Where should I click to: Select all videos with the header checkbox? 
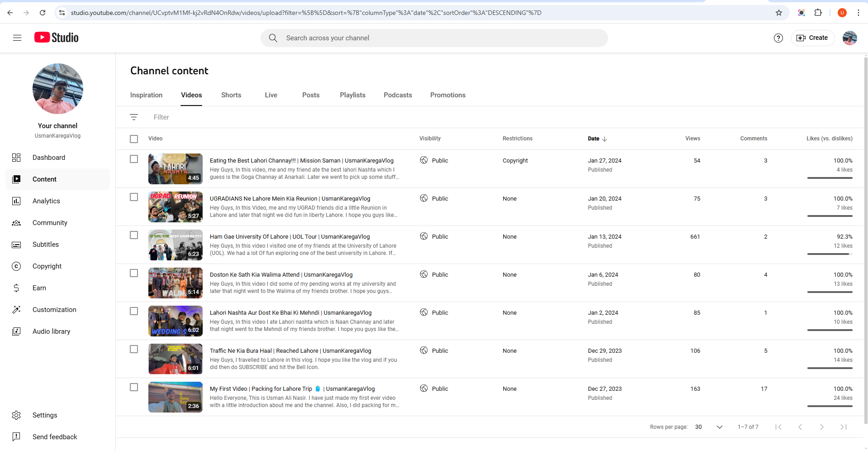click(134, 139)
